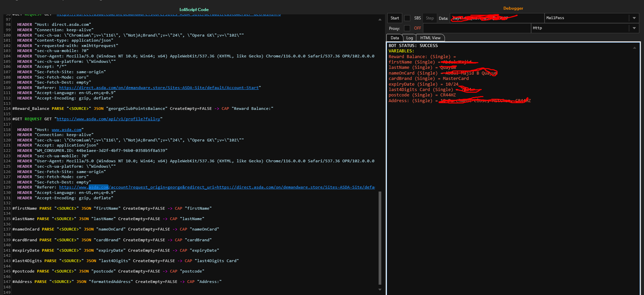Click the www.asda.com Host link on line 118

click(x=67, y=129)
